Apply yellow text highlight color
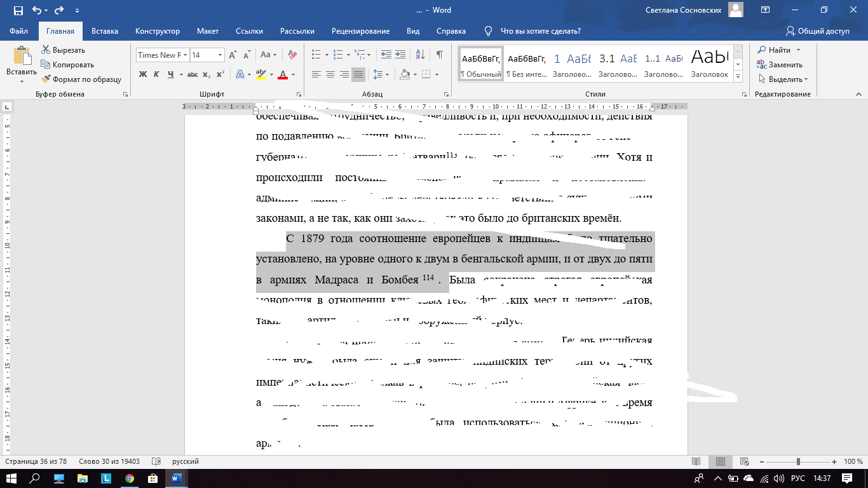The height and width of the screenshot is (488, 868). pyautogui.click(x=261, y=74)
